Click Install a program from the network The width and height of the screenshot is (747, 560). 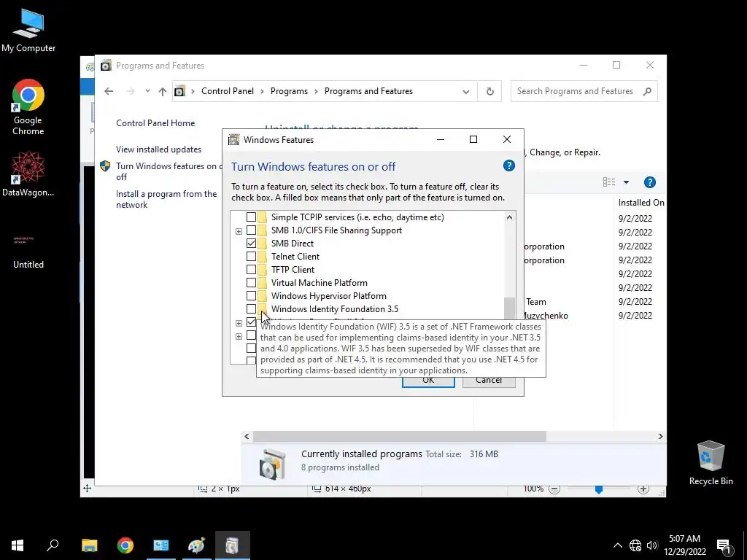(166, 199)
